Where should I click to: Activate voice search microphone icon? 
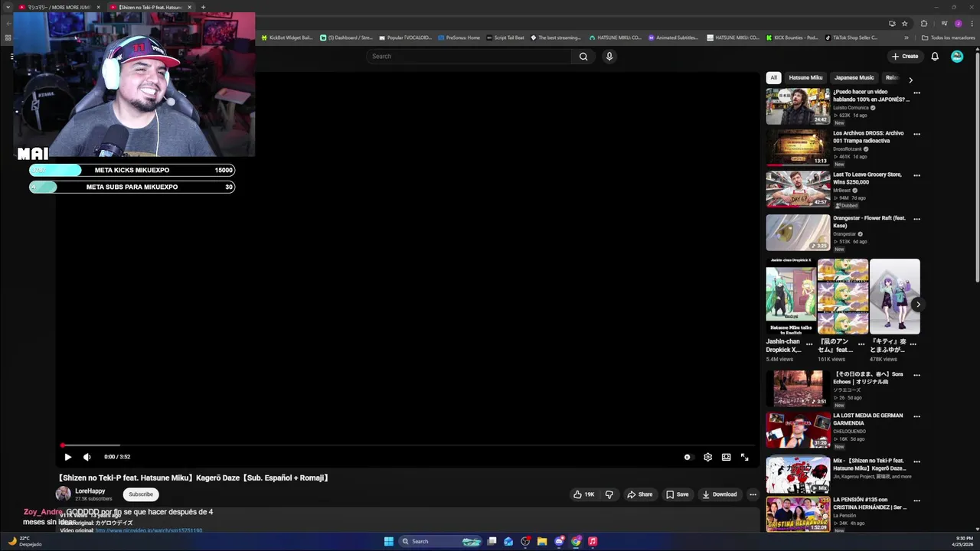[609, 56]
